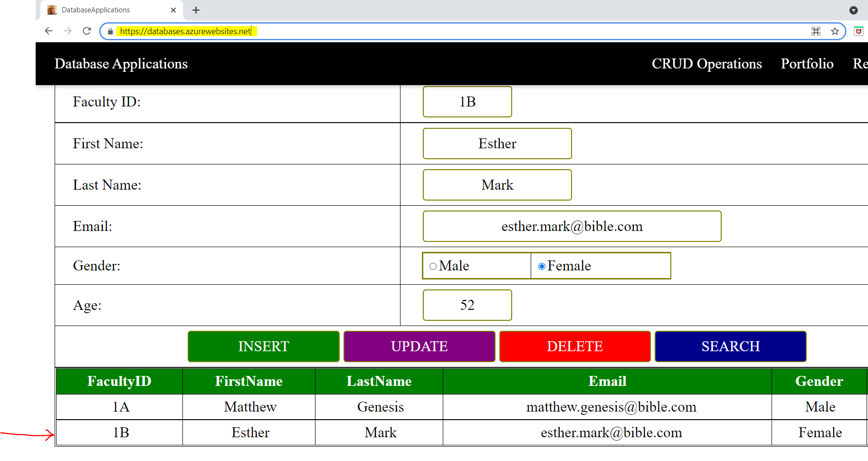The height and width of the screenshot is (461, 868).
Task: Click the Gender column header
Action: tap(820, 381)
